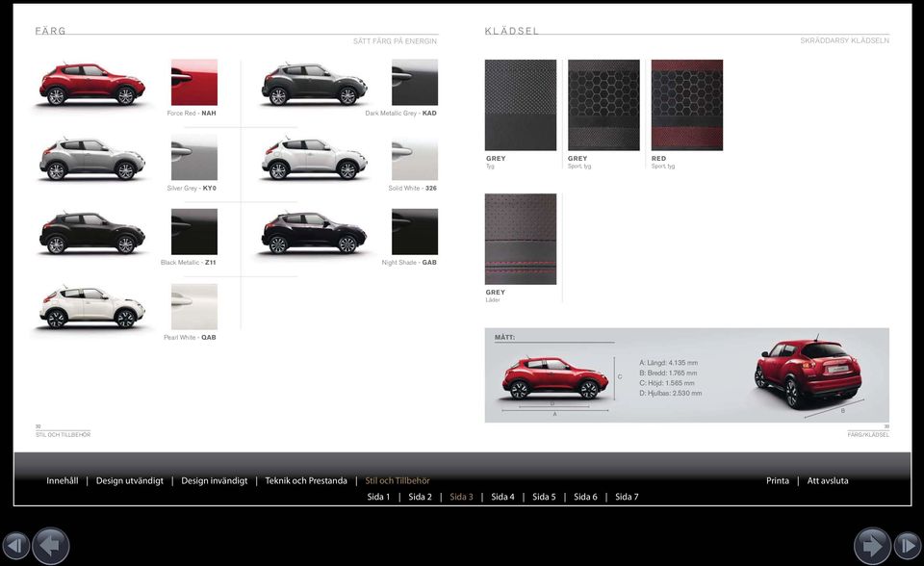The image size is (924, 566).
Task: Open the Innehåll section
Action: click(62, 480)
